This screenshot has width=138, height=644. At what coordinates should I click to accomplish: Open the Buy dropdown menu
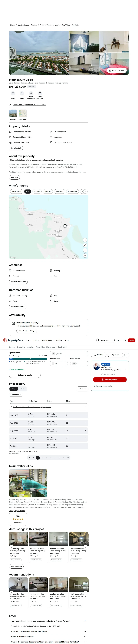point(28,340)
